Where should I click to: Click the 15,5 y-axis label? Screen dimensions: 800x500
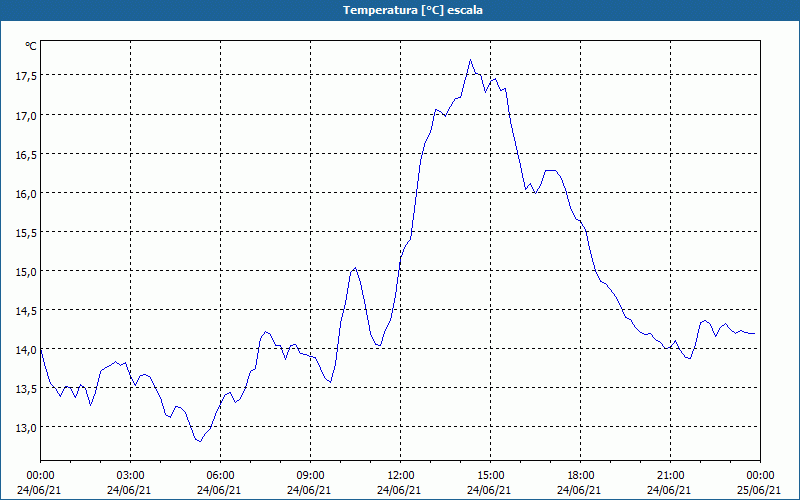tap(26, 233)
